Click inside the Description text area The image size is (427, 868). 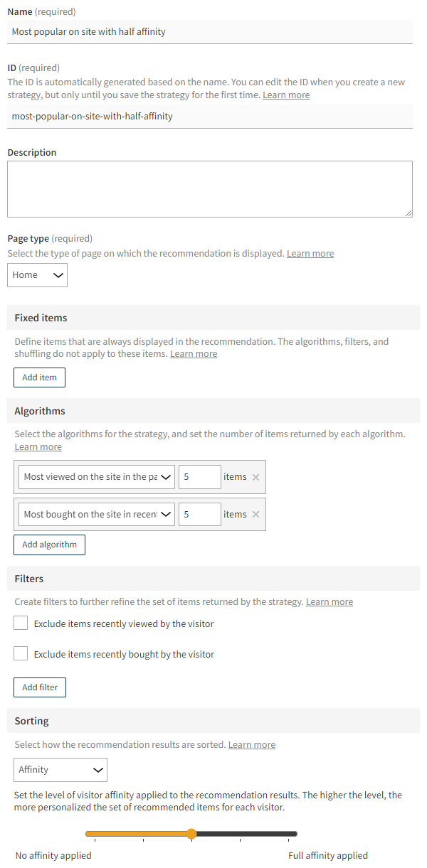210,188
